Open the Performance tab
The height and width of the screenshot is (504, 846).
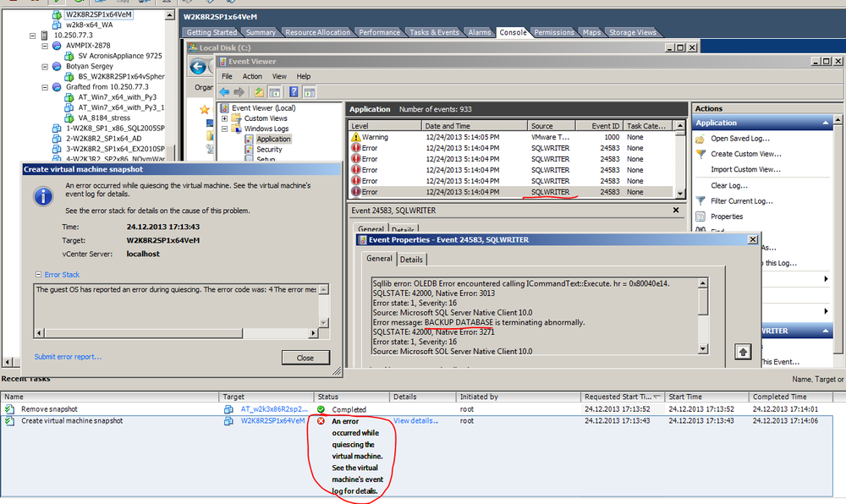pyautogui.click(x=380, y=32)
